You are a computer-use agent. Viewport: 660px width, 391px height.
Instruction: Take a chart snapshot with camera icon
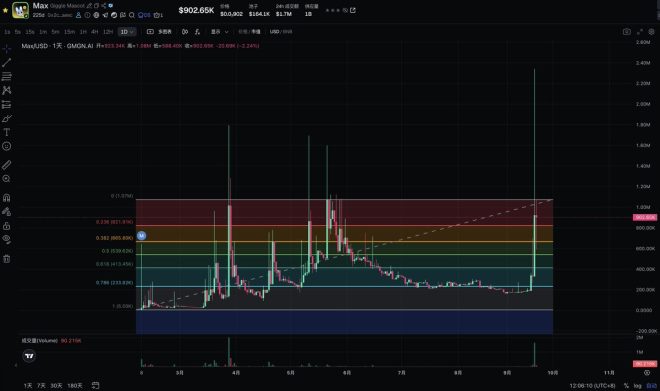[626, 32]
